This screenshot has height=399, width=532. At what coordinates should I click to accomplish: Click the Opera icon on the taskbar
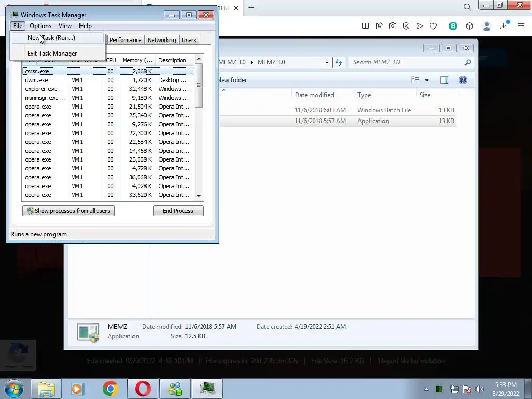click(143, 389)
